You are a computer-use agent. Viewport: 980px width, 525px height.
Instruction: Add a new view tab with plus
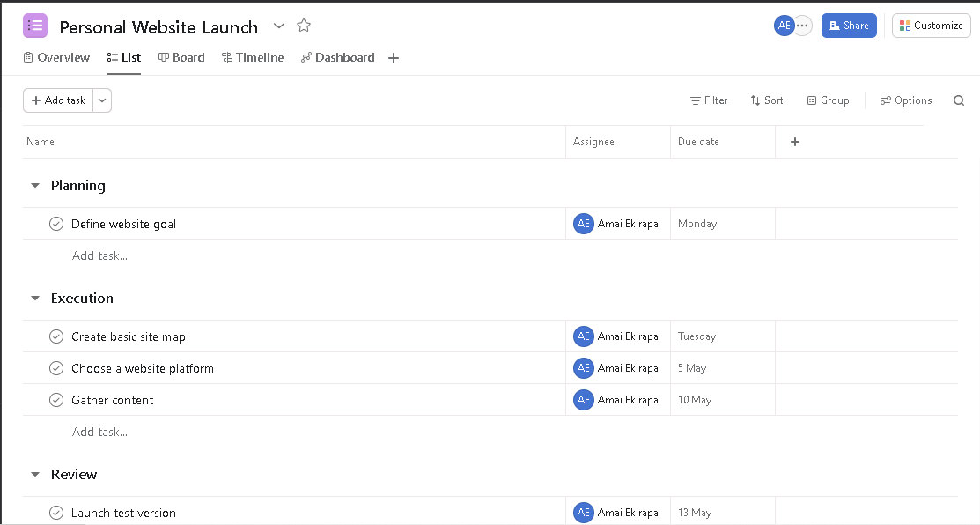pos(393,58)
